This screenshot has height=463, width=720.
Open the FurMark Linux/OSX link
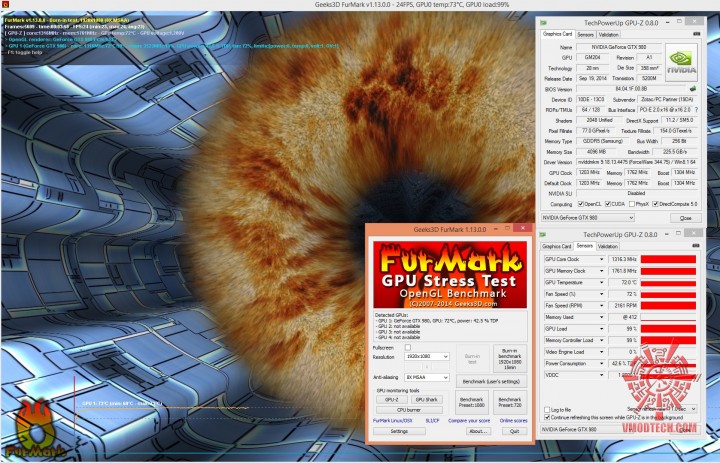[x=393, y=421]
